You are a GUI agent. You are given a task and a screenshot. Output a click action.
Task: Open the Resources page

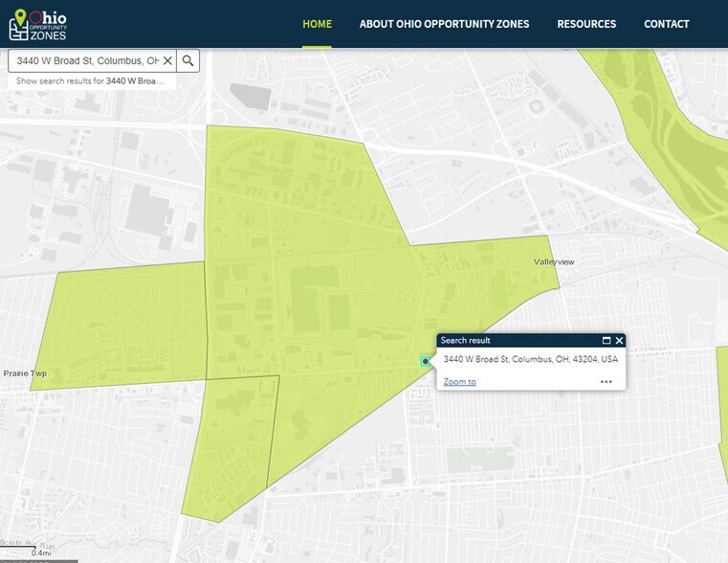click(586, 24)
